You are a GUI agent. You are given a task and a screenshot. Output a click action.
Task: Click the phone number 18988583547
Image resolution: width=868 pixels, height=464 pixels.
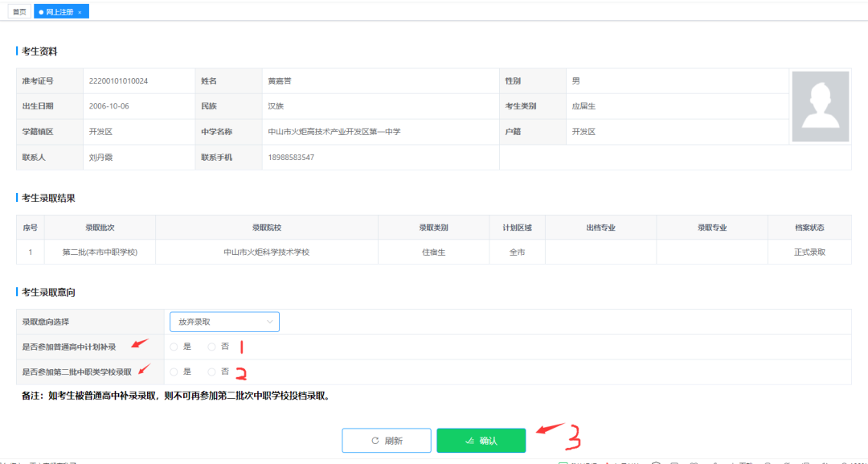pos(291,157)
